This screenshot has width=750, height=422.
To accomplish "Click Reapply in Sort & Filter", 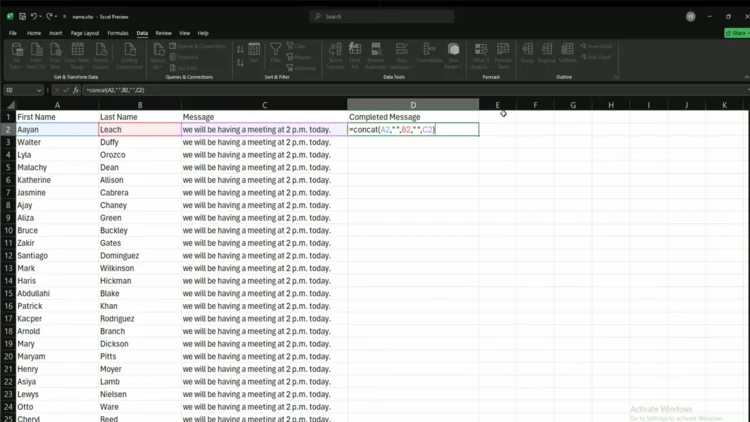I will click(299, 57).
